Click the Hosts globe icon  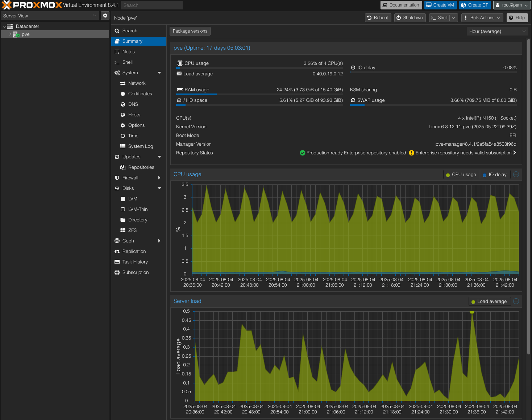(123, 115)
